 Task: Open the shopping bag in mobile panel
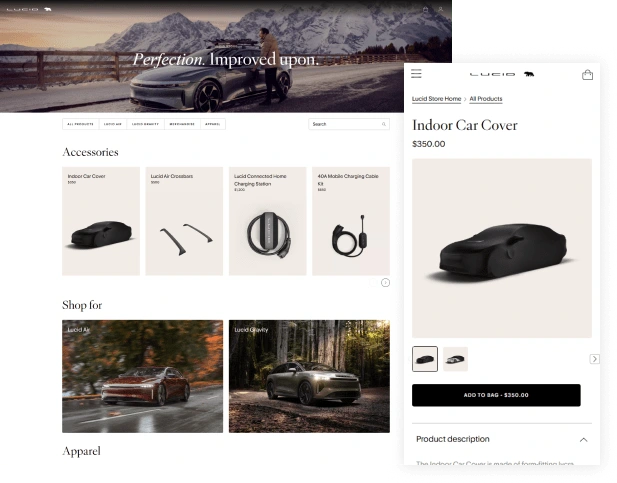coord(587,74)
